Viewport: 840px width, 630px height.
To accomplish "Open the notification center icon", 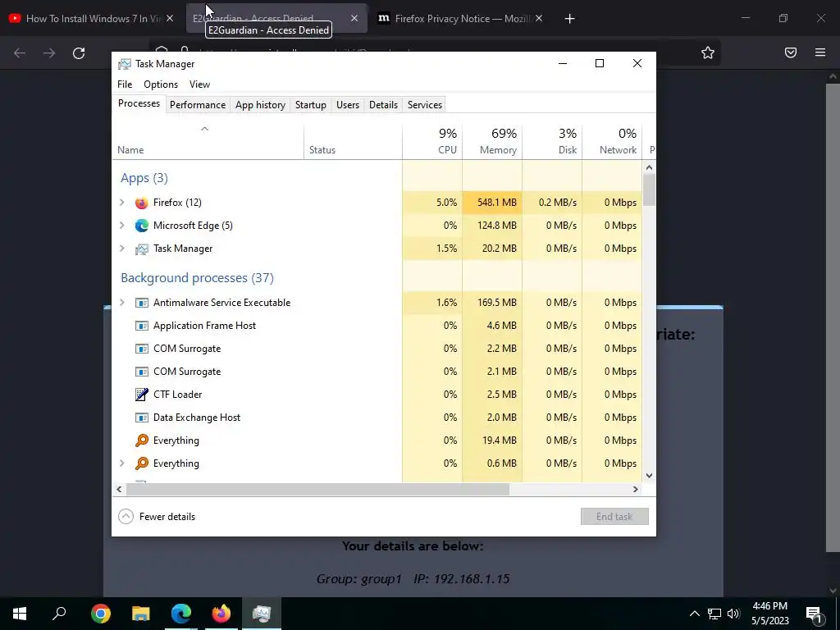I will (x=814, y=614).
